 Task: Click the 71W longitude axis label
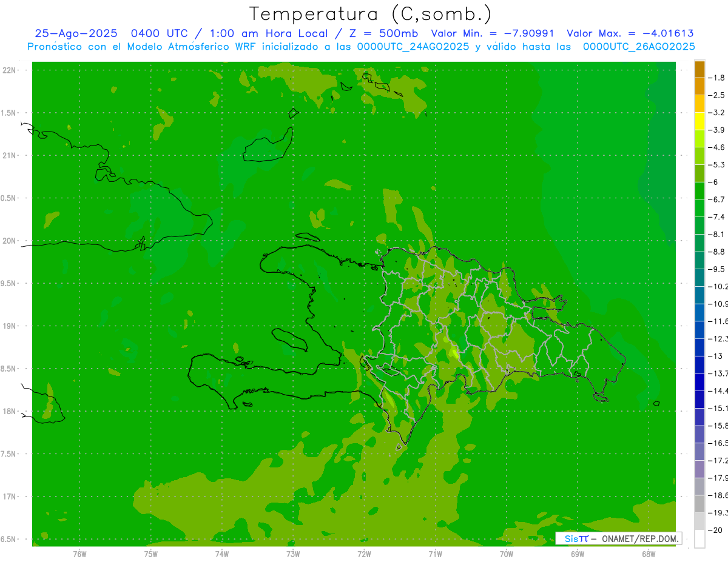point(435,554)
